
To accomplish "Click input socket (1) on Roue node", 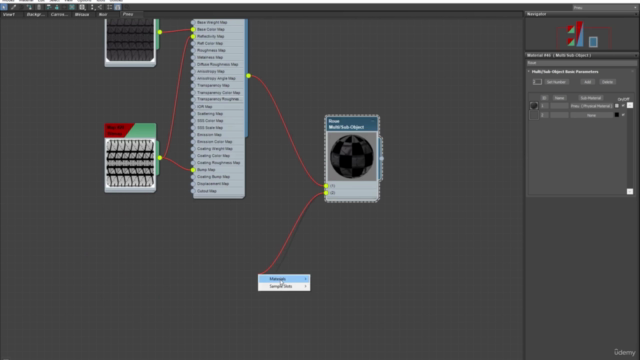I will pyautogui.click(x=326, y=186).
